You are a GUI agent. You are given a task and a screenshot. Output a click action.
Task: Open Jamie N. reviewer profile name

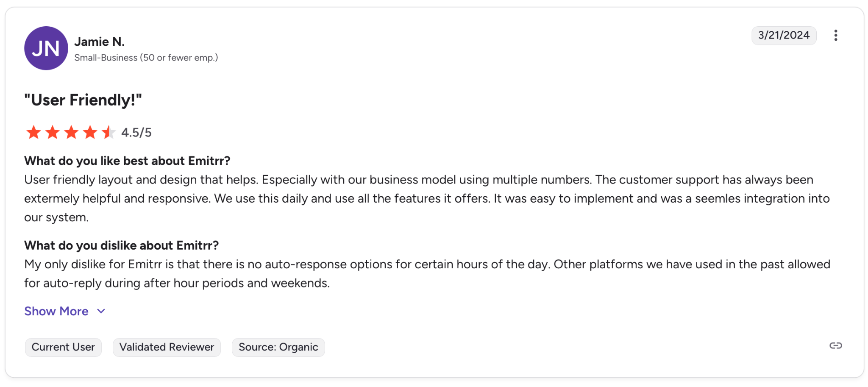point(100,42)
